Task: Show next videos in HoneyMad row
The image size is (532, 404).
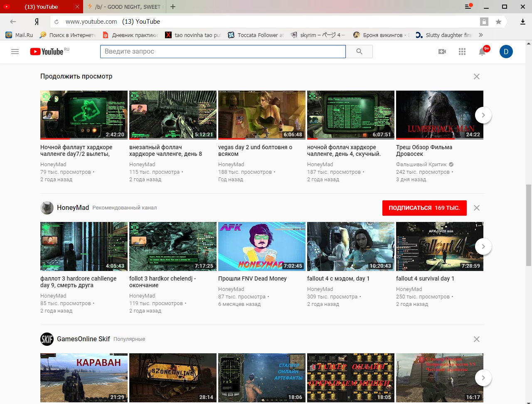Action: [483, 246]
